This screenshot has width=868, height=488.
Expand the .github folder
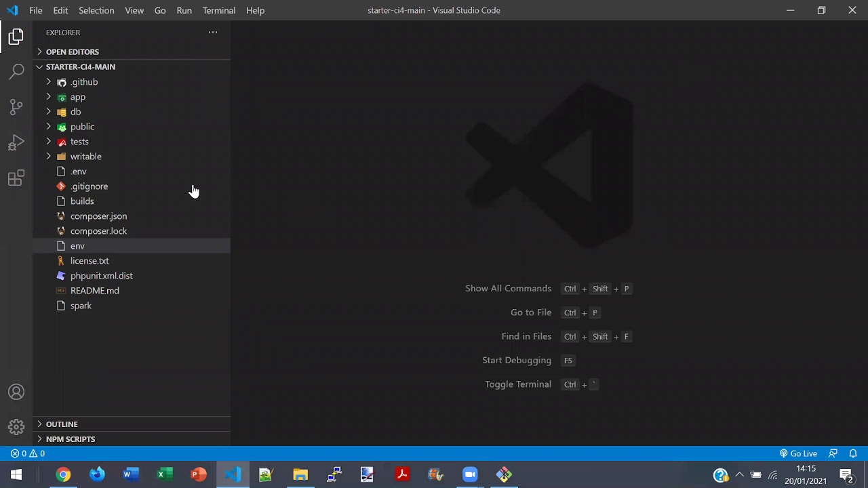132,82
